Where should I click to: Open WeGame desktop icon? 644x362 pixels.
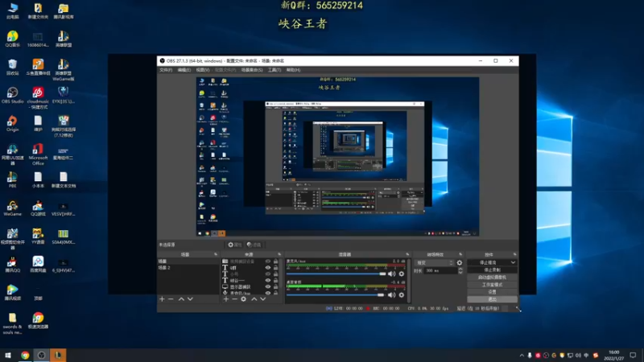tap(12, 208)
